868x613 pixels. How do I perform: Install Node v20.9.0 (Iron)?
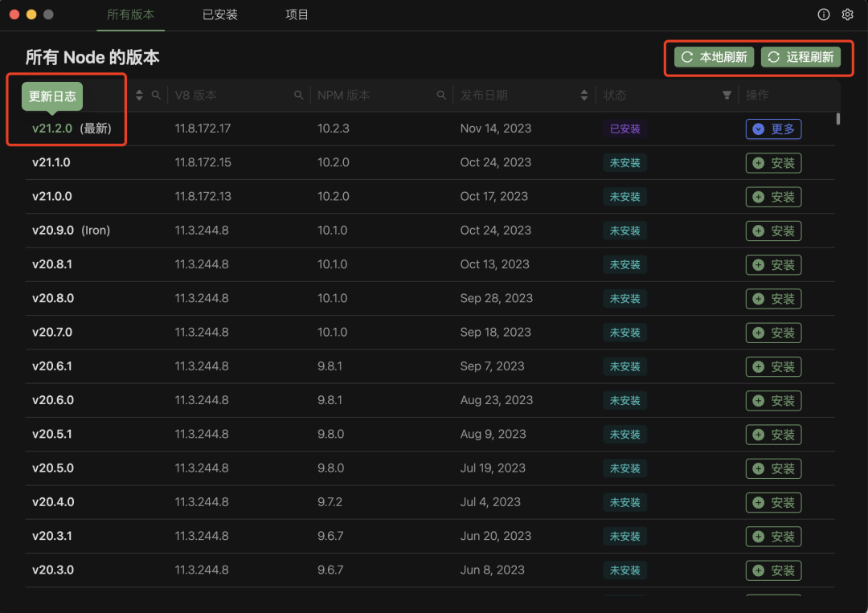(x=773, y=231)
